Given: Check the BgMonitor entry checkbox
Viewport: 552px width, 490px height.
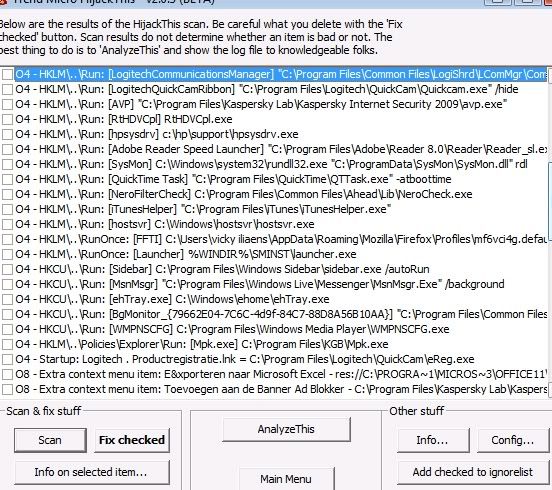Looking at the screenshot, I should [x=7, y=314].
